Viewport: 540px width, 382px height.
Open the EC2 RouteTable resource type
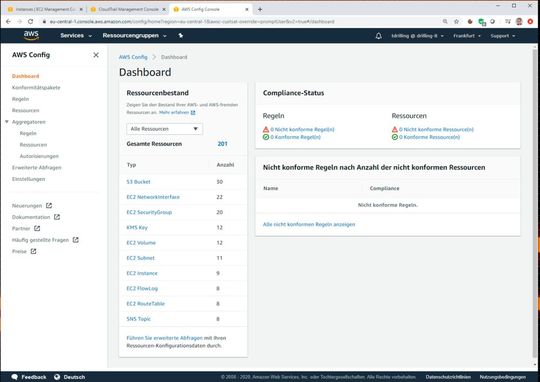146,303
